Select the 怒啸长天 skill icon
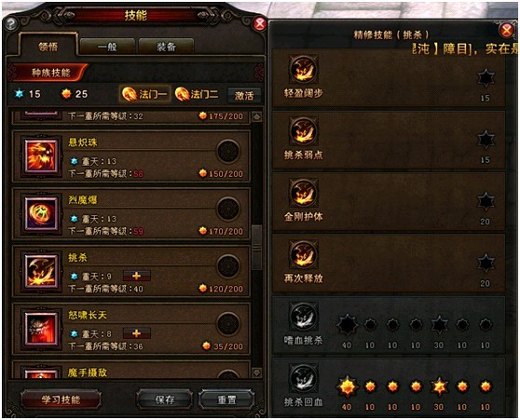 [41, 329]
